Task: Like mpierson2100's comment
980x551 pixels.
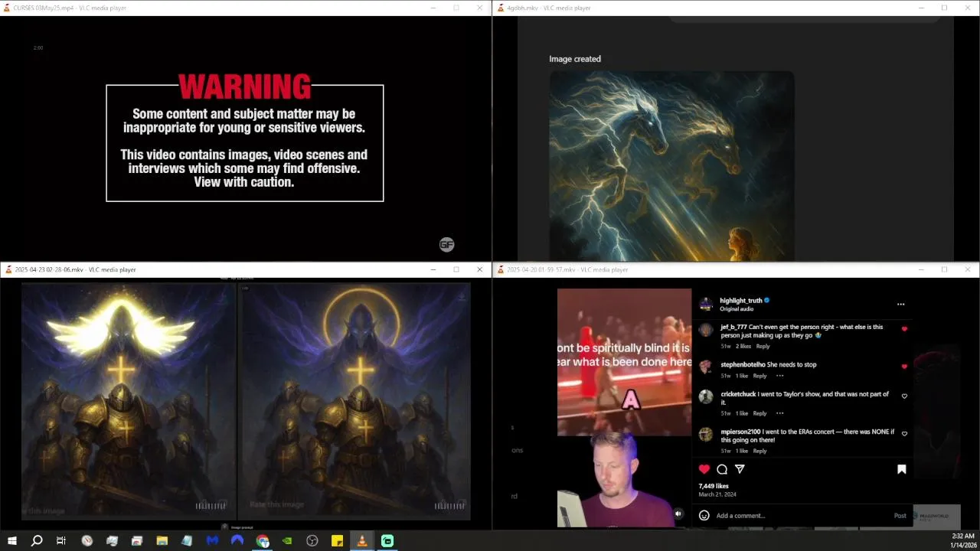Action: pos(904,434)
